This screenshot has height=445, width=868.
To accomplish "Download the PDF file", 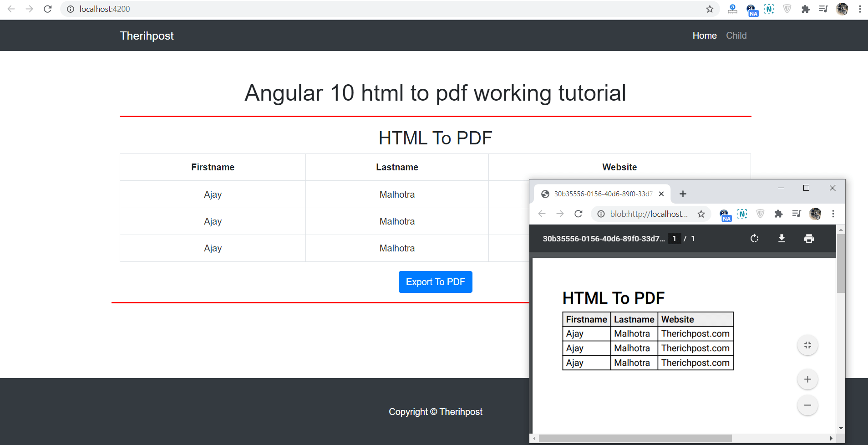I will 782,238.
